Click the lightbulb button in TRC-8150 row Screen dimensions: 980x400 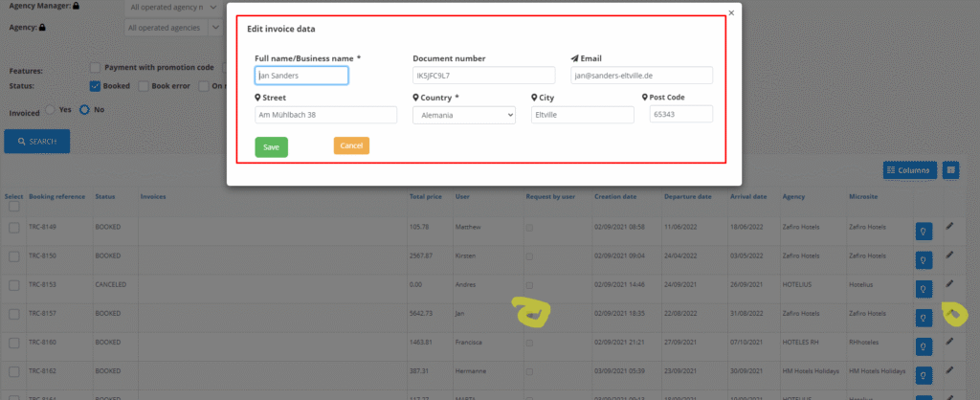[x=924, y=259]
